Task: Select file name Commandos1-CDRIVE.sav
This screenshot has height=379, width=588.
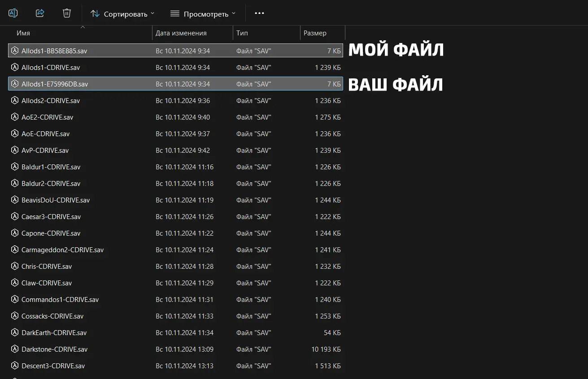Action: (60, 300)
